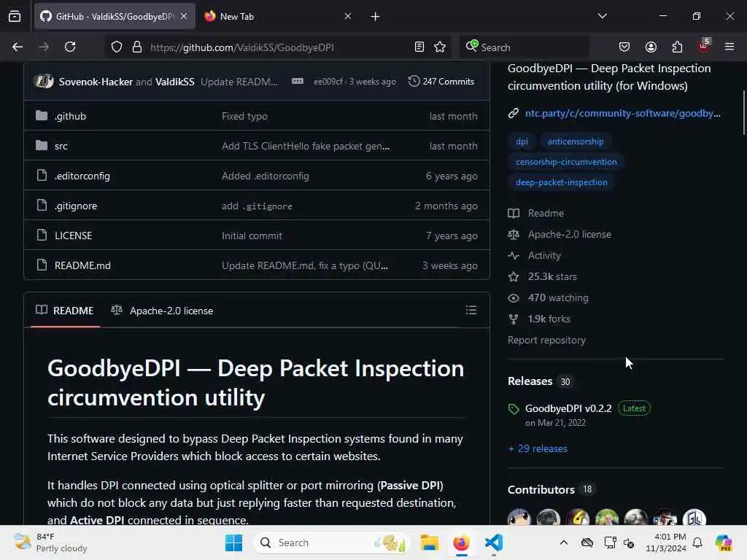Click the Windows Start button

click(x=233, y=542)
